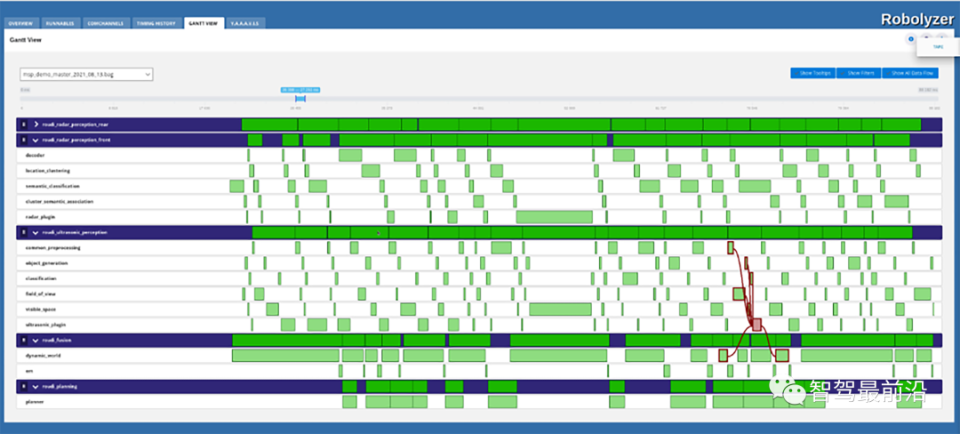
Task: Select the semantic_classification row label
Action: (53, 186)
